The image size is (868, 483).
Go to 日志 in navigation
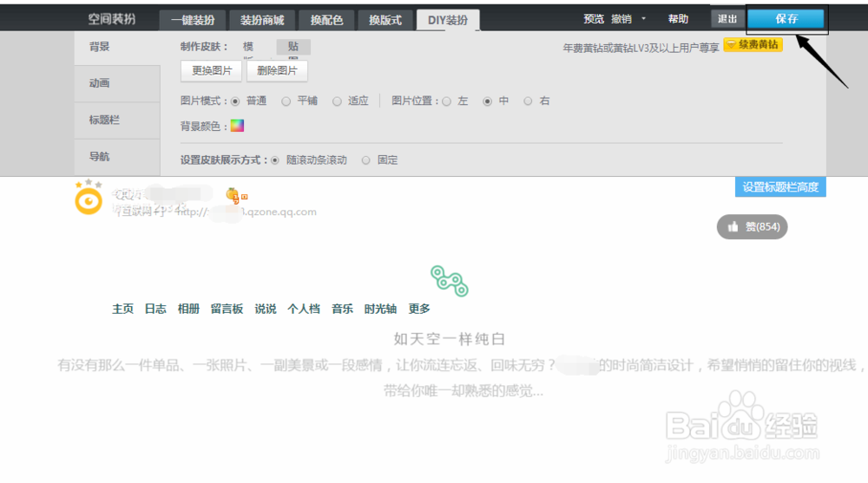pyautogui.click(x=155, y=309)
